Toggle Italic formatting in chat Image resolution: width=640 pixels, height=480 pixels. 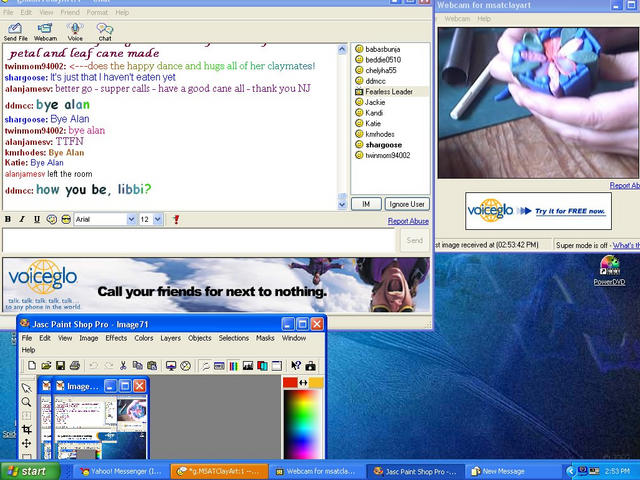point(22,220)
